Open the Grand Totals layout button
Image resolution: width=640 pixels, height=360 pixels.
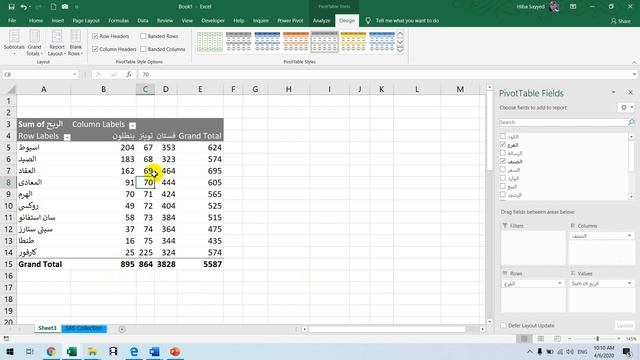pos(35,43)
